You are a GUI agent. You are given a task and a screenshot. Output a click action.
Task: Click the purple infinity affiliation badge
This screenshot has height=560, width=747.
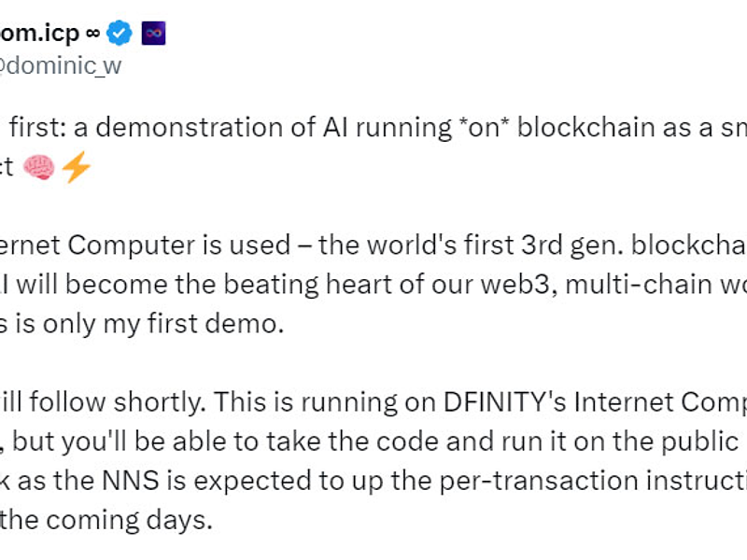pos(153,35)
